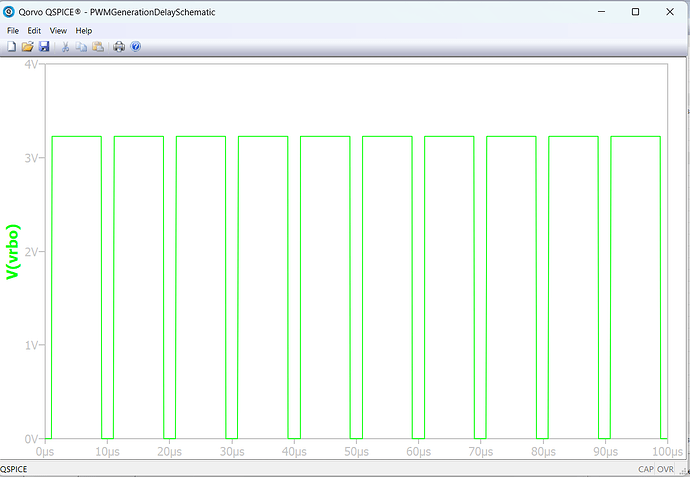This screenshot has width=690, height=477.
Task: Click the 4V y-axis label
Action: click(x=32, y=65)
